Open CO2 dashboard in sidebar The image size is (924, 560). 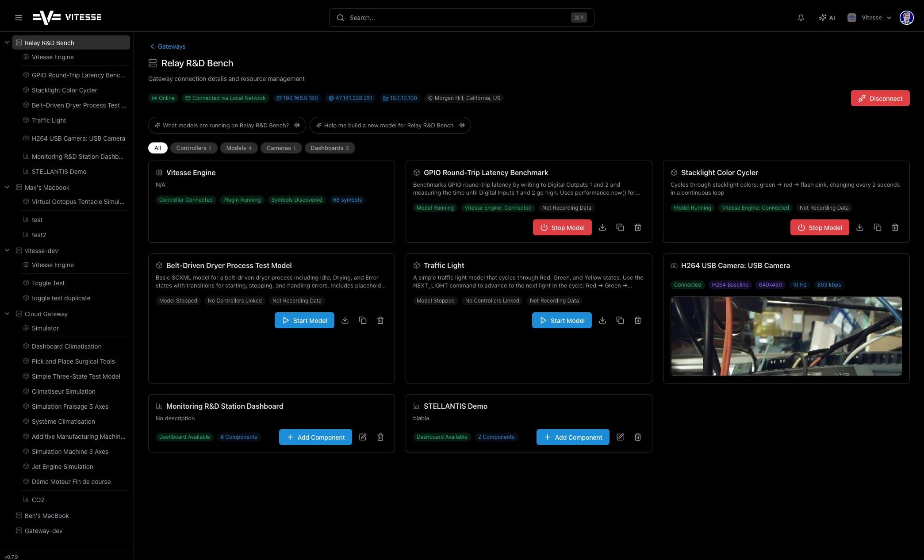tap(75, 500)
